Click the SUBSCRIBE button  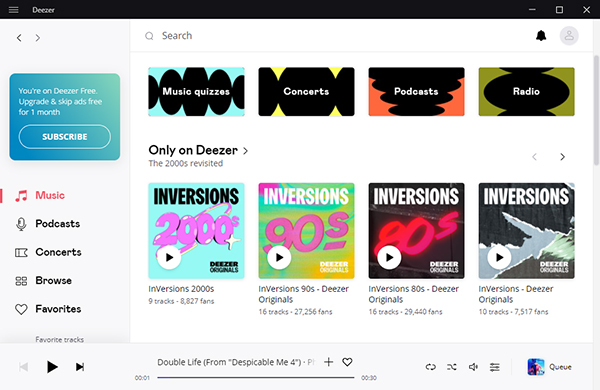(x=65, y=137)
